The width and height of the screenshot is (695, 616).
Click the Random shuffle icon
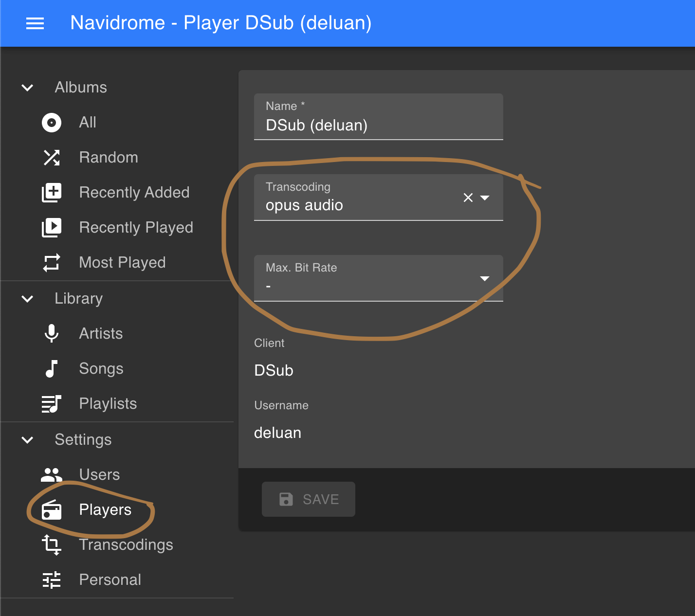click(x=51, y=158)
